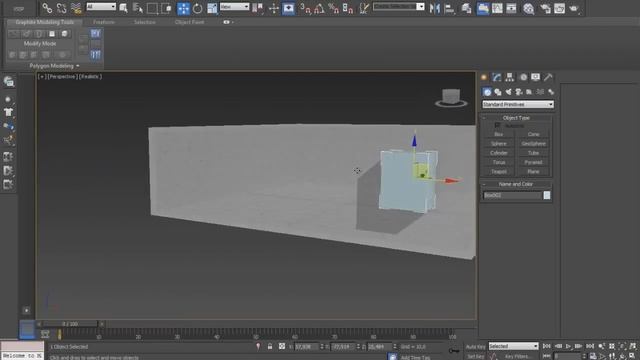Switch to the Object Paint tab
This screenshot has height=360, width=640.
pos(189,22)
